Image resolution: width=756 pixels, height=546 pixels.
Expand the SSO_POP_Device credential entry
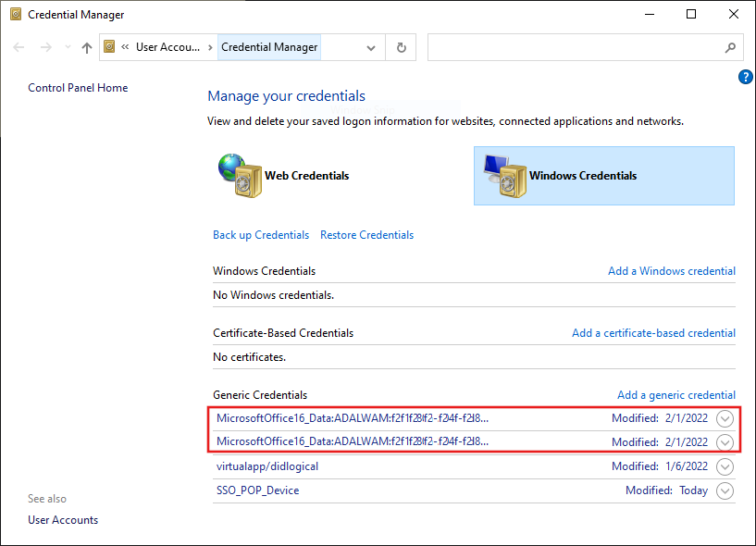(x=725, y=490)
